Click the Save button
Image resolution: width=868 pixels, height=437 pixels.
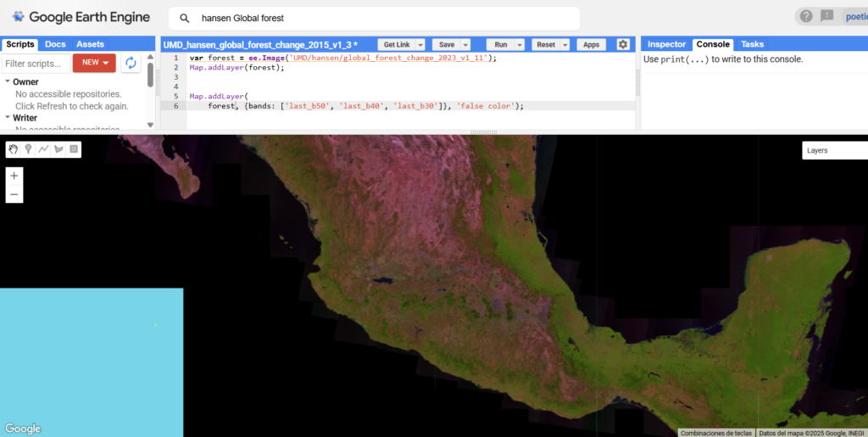pos(446,45)
